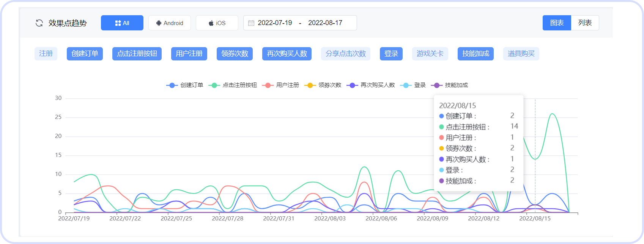The height and width of the screenshot is (244, 644).
Task: Toggle the 领券次数 metric tag
Action: [235, 54]
